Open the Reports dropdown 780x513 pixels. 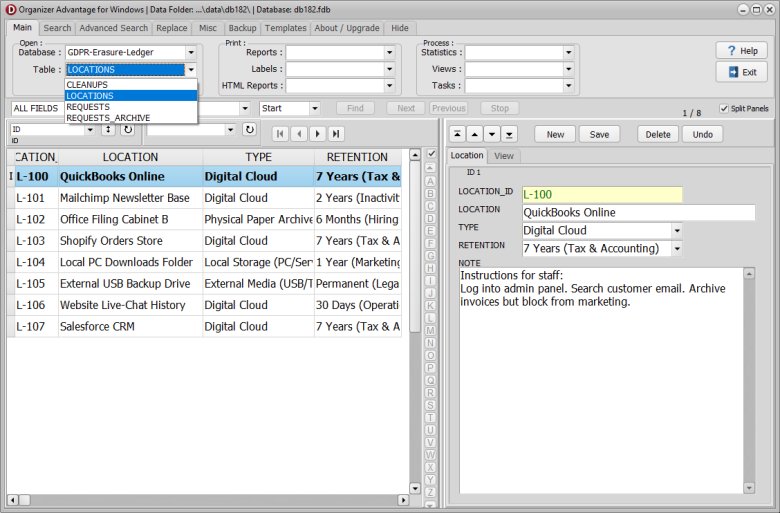pyautogui.click(x=390, y=52)
